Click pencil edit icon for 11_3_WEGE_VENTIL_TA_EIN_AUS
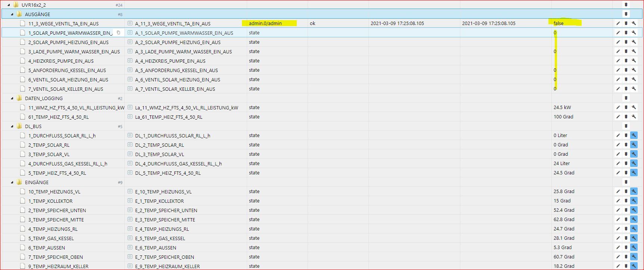This screenshot has height=270, width=644. click(618, 23)
